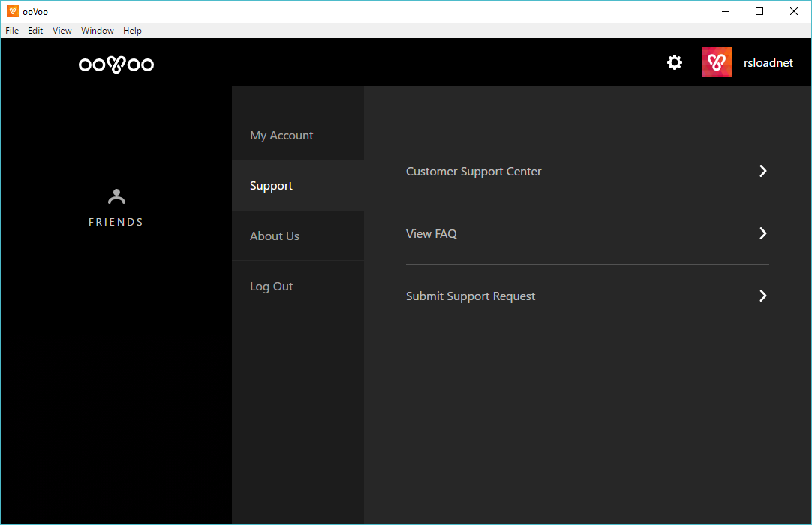This screenshot has height=525, width=812.
Task: Click the Submit Support Request text
Action: pyautogui.click(x=471, y=296)
